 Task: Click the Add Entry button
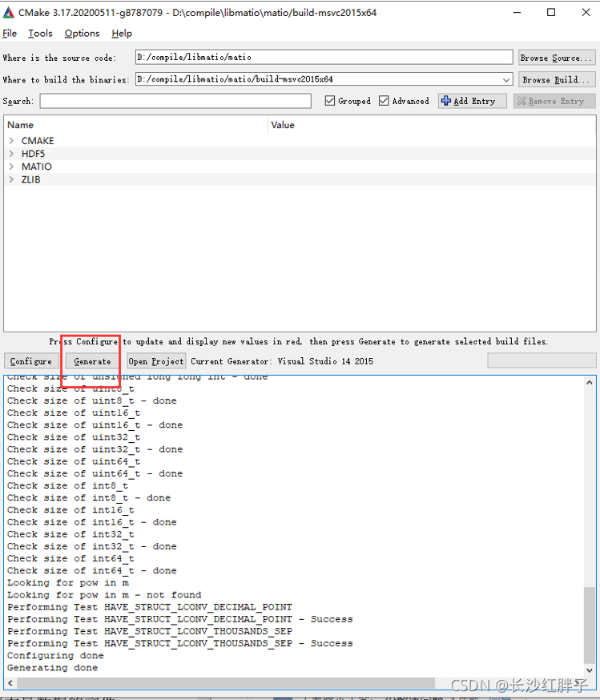pos(473,101)
